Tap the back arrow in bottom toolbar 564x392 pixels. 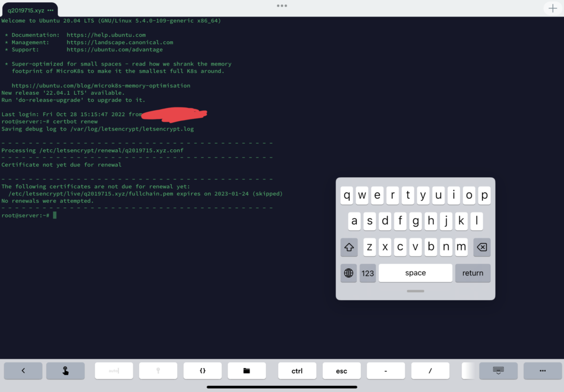coord(23,371)
